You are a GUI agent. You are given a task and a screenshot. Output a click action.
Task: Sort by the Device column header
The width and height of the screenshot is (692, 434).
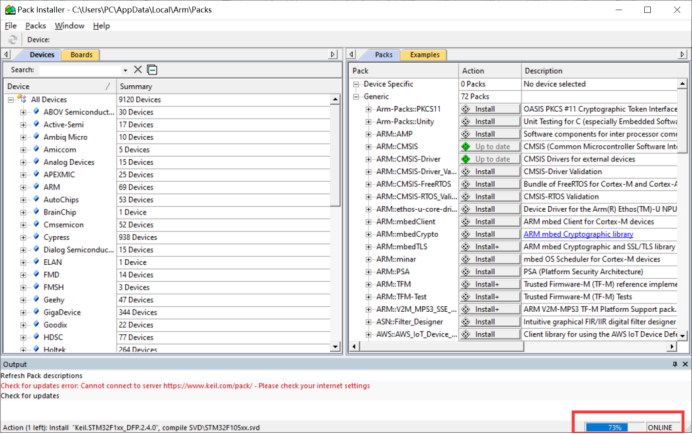(60, 87)
